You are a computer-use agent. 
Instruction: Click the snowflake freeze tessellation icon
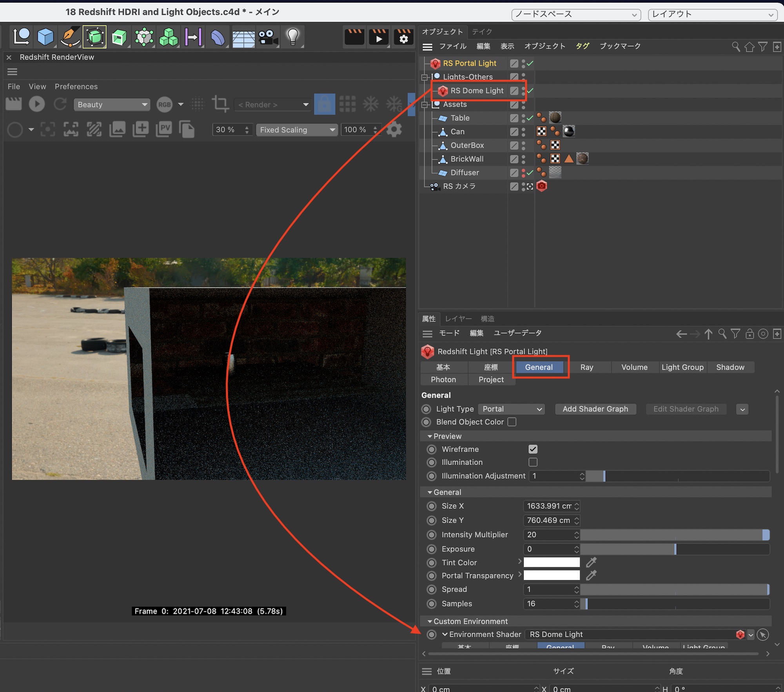(x=370, y=104)
